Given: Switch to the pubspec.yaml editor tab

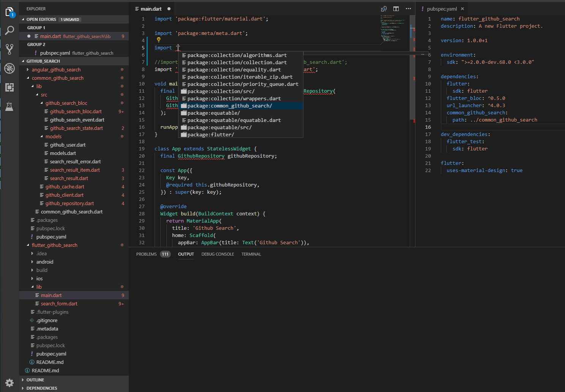Looking at the screenshot, I should point(442,9).
